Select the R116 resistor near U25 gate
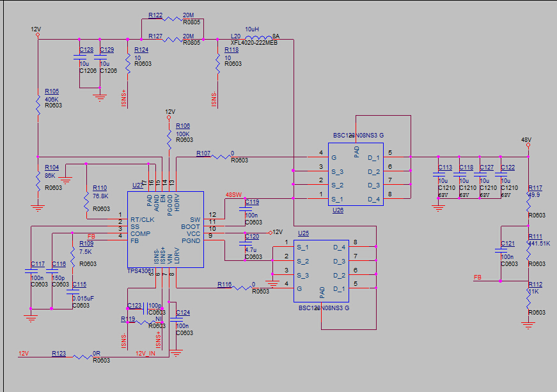 242,288
